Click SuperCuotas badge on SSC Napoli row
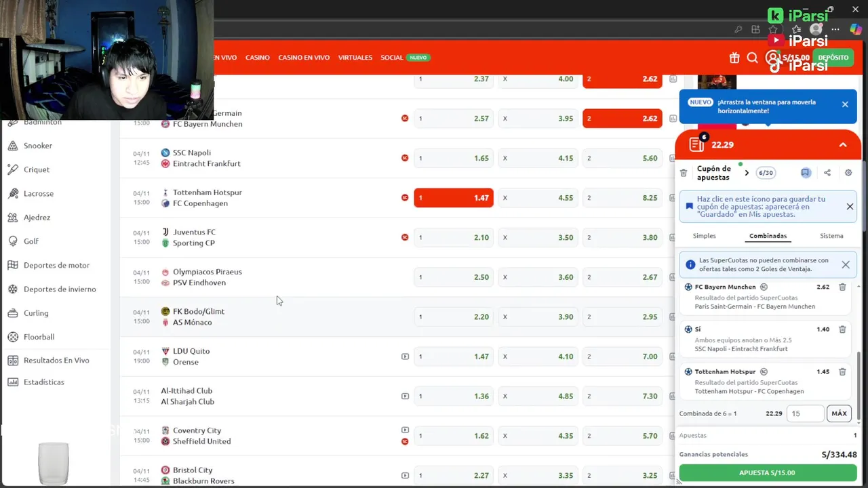This screenshot has width=868, height=488. 405,158
